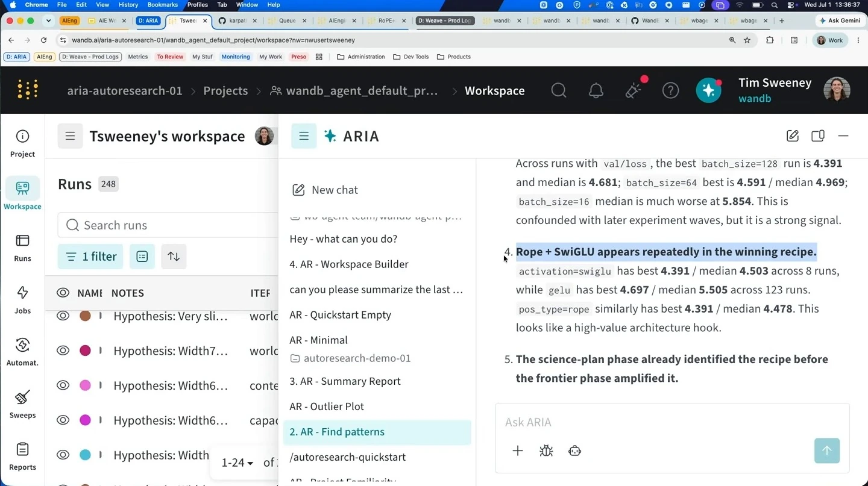
Task: Toggle visibility of Hypothesis: Width7 run
Action: click(x=63, y=350)
